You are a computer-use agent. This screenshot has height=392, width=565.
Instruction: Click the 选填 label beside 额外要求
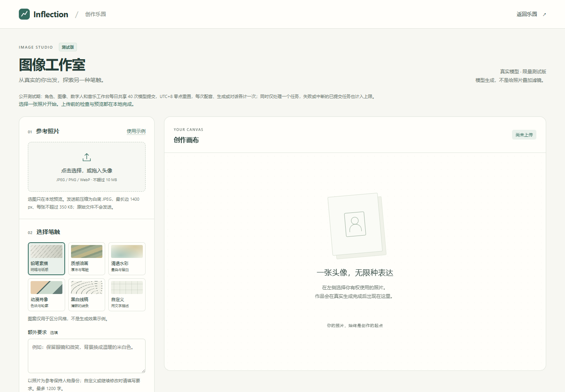[54, 333]
